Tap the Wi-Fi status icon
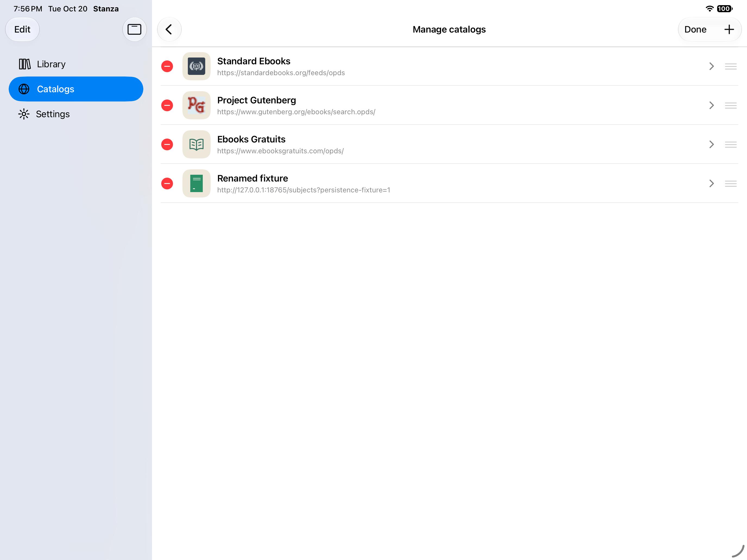This screenshot has height=560, width=747. pyautogui.click(x=710, y=9)
